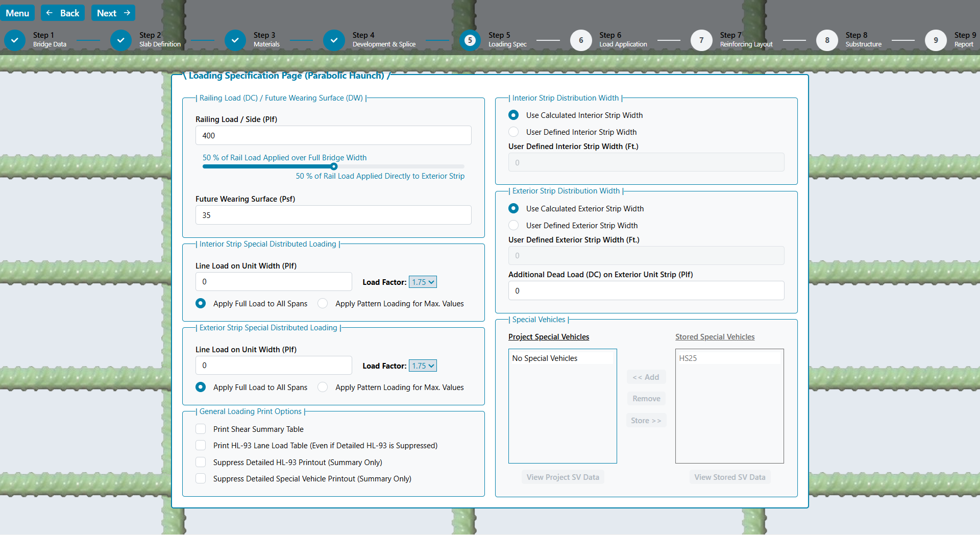Click the Step 9 Report circle icon
The image size is (980, 535).
pyautogui.click(x=936, y=40)
